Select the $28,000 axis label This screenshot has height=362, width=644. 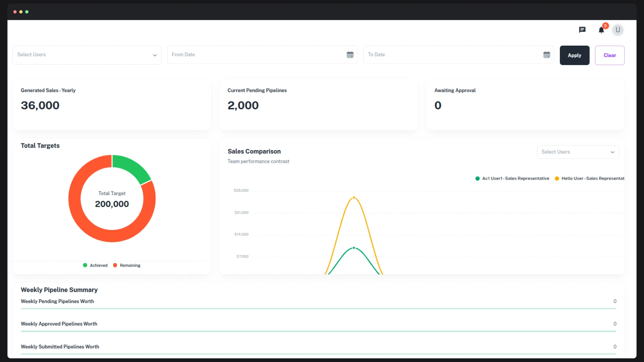point(241,190)
